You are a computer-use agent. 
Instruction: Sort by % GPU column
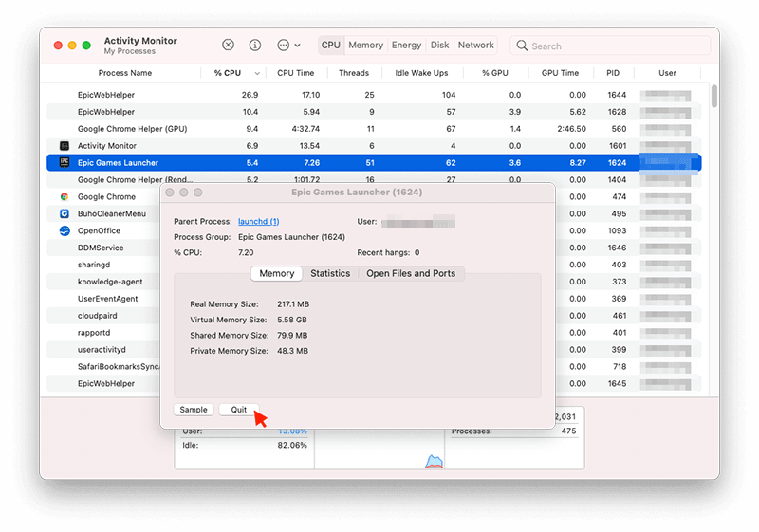pyautogui.click(x=494, y=73)
